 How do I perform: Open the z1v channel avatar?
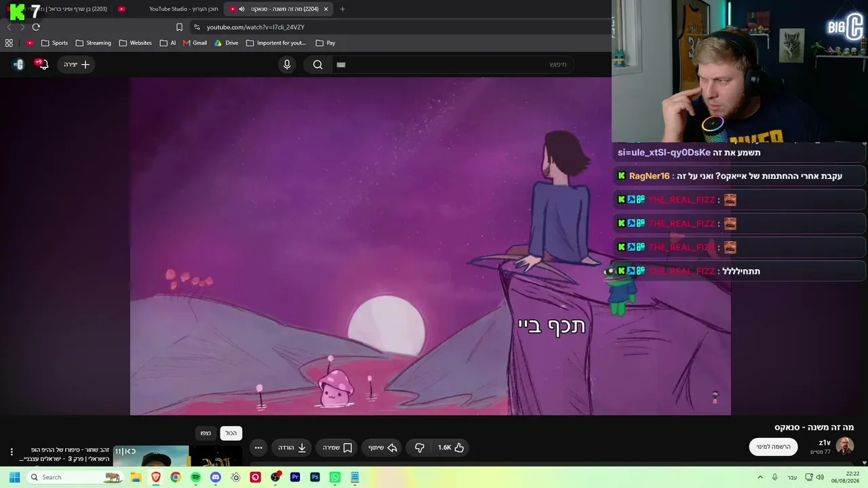[844, 446]
